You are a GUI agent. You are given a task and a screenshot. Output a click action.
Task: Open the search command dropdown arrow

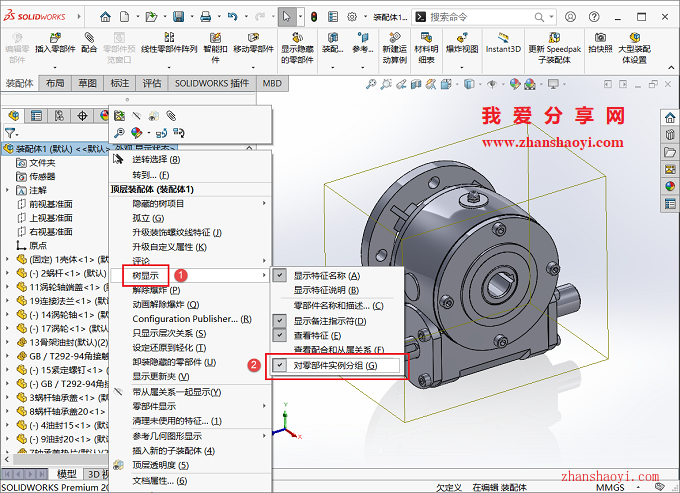pos(551,17)
